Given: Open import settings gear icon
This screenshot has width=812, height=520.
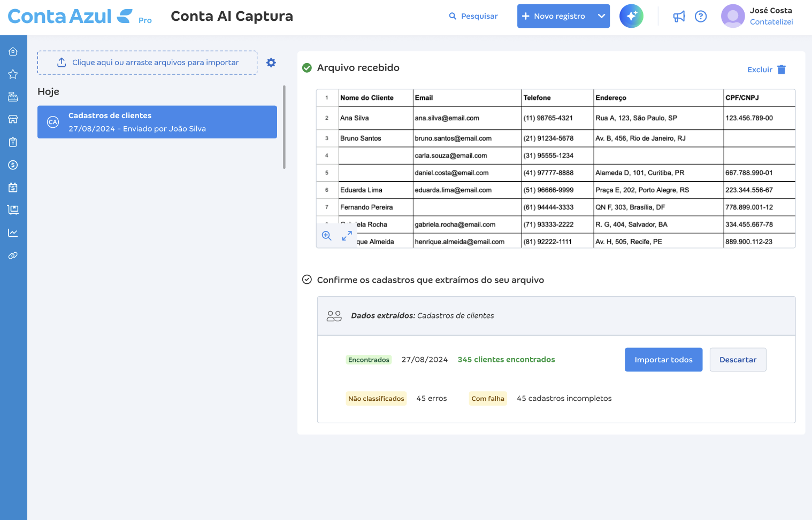Looking at the screenshot, I should [x=271, y=63].
